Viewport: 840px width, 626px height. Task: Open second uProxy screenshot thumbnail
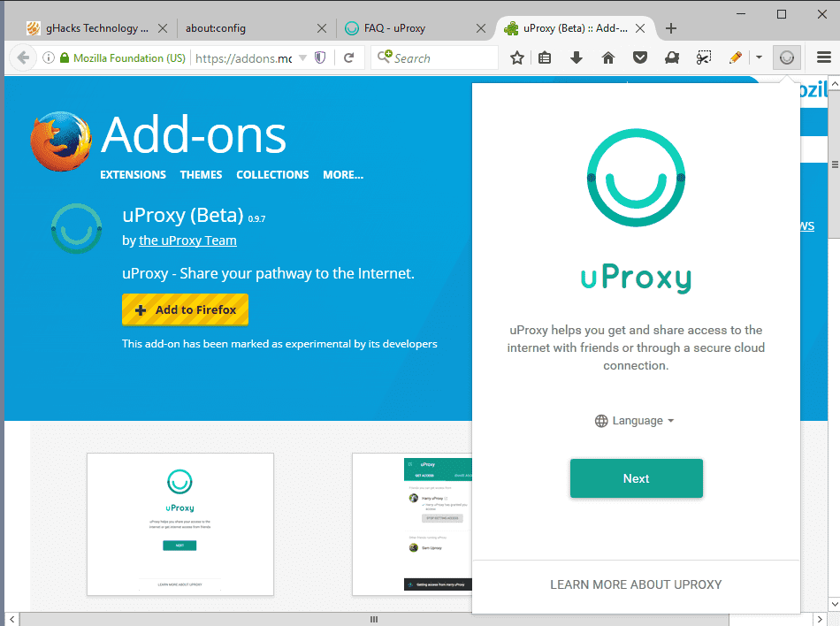click(x=412, y=524)
